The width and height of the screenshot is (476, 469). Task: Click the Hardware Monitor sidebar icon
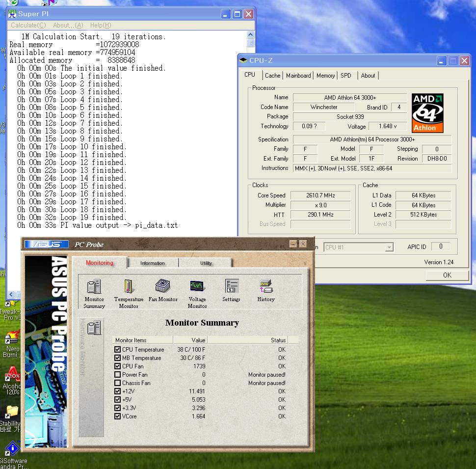coord(94,328)
